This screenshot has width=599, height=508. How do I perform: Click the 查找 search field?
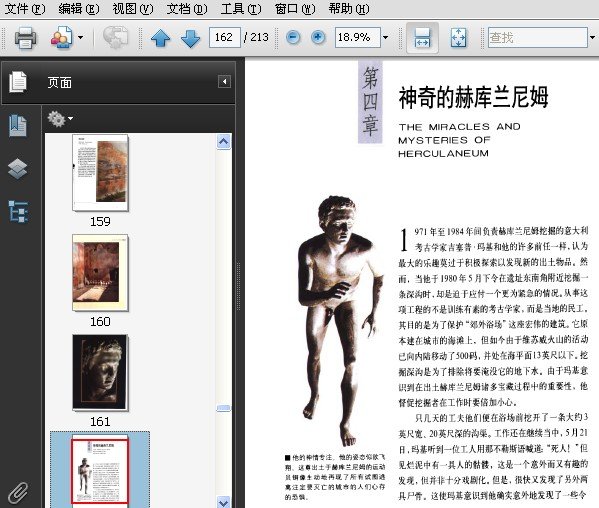click(x=537, y=37)
